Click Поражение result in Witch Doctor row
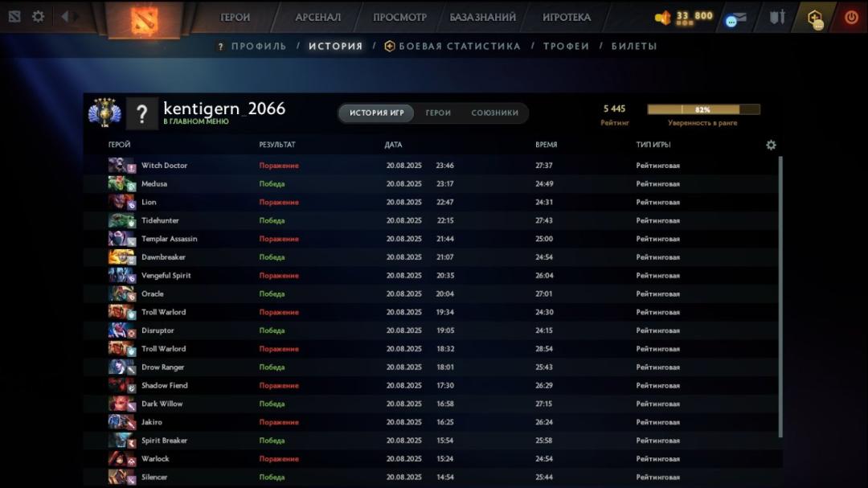 (279, 166)
